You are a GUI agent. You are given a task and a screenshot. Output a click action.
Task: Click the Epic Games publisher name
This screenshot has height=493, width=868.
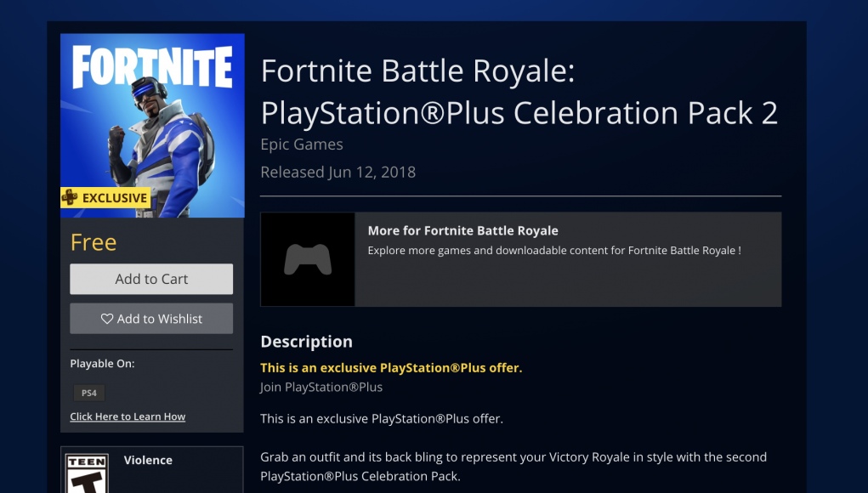pos(302,144)
